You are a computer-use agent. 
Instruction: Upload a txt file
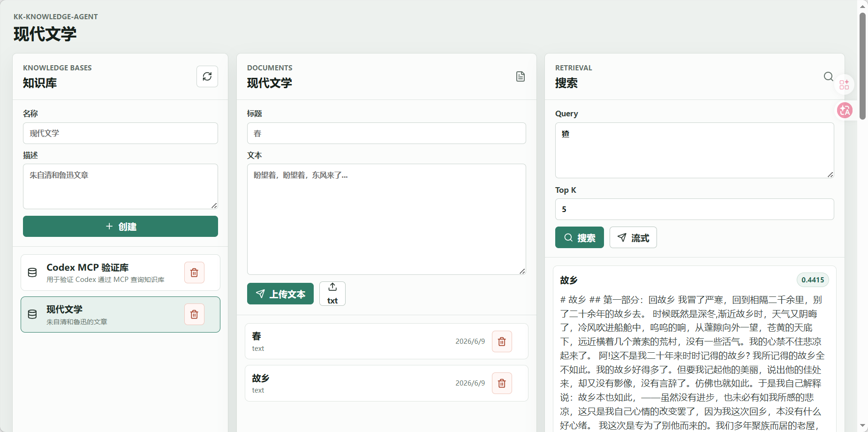(332, 294)
